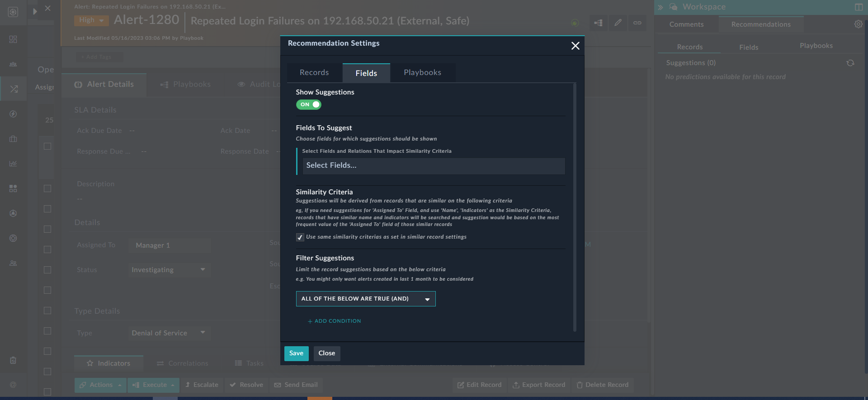This screenshot has height=400, width=868.
Task: Open the lifebuoy help icon in sidebar
Action: click(x=13, y=238)
